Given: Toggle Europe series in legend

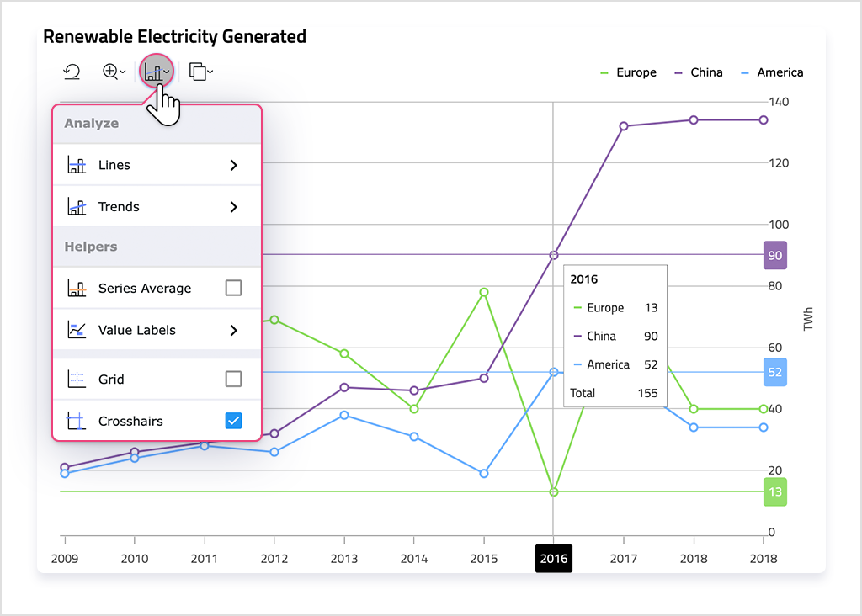Looking at the screenshot, I should click(628, 72).
